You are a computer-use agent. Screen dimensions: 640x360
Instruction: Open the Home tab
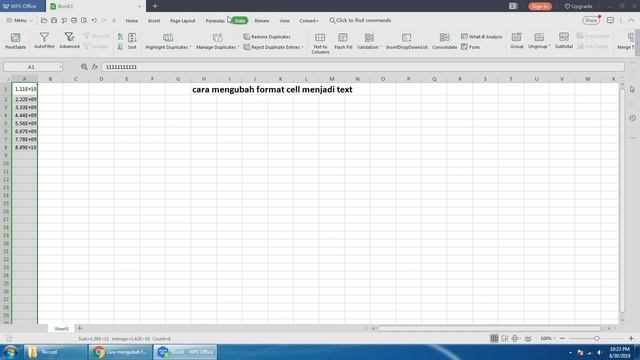click(x=131, y=20)
